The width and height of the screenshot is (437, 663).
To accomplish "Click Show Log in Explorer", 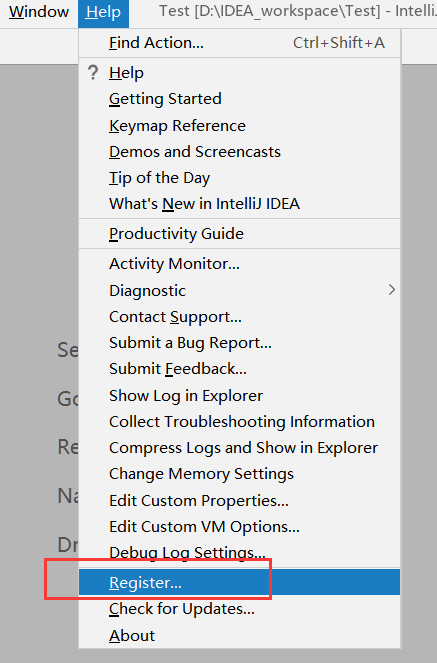I will point(239,396).
